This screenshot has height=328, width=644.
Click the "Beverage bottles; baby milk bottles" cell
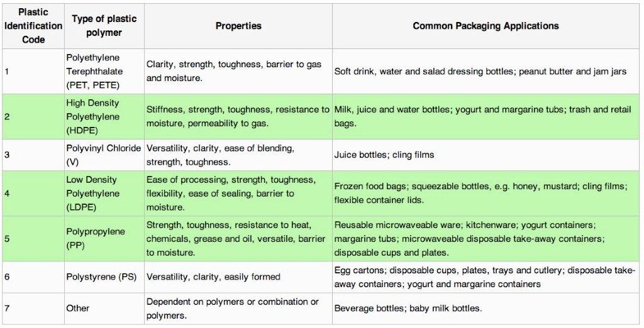tap(408, 308)
